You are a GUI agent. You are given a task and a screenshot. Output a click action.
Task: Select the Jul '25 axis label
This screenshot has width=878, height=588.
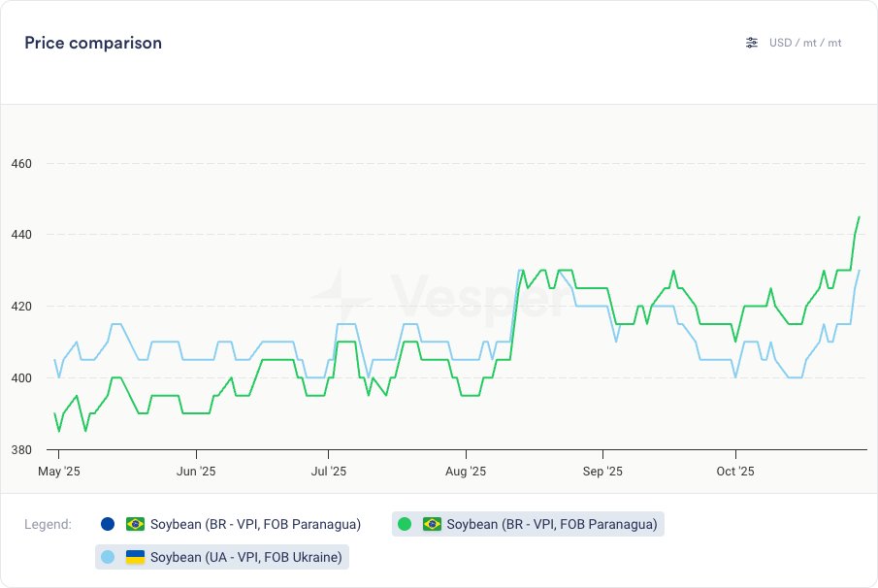tap(328, 472)
